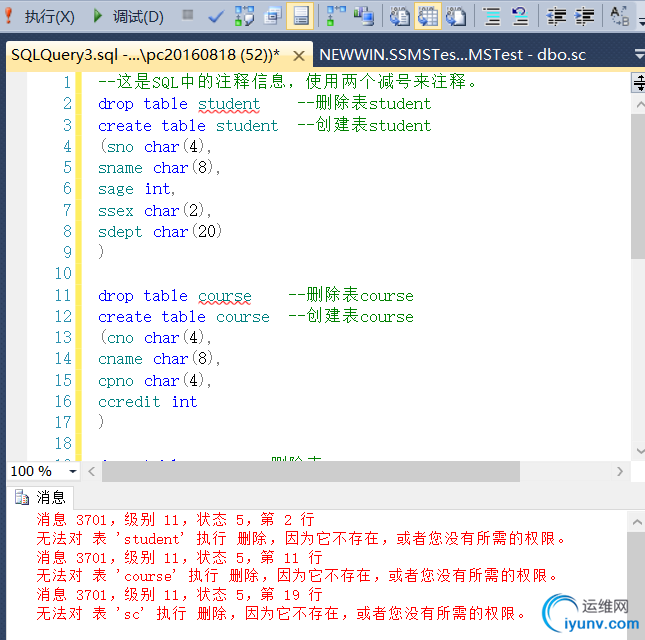Click the Parse checkmark icon
645x640 pixels.
click(216, 16)
